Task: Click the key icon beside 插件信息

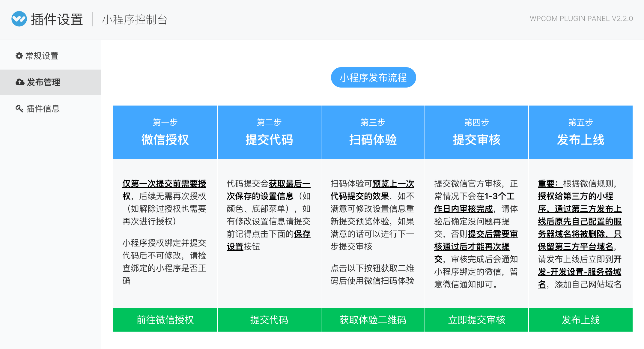Action: click(x=19, y=109)
